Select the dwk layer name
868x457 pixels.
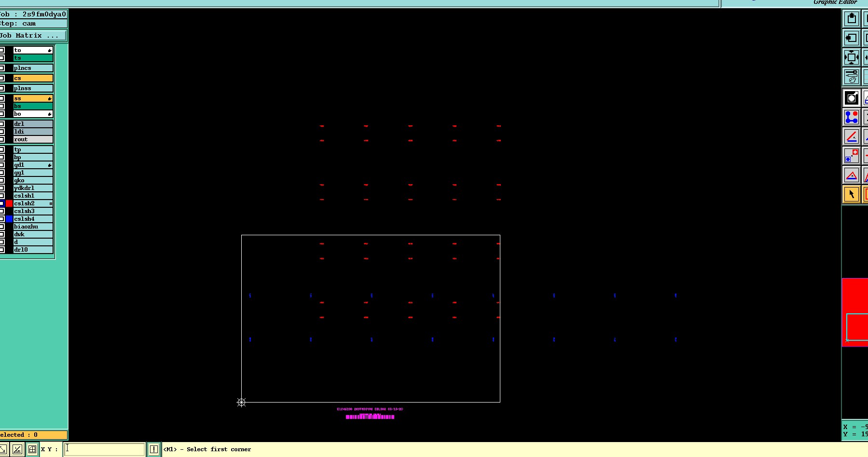click(x=33, y=234)
